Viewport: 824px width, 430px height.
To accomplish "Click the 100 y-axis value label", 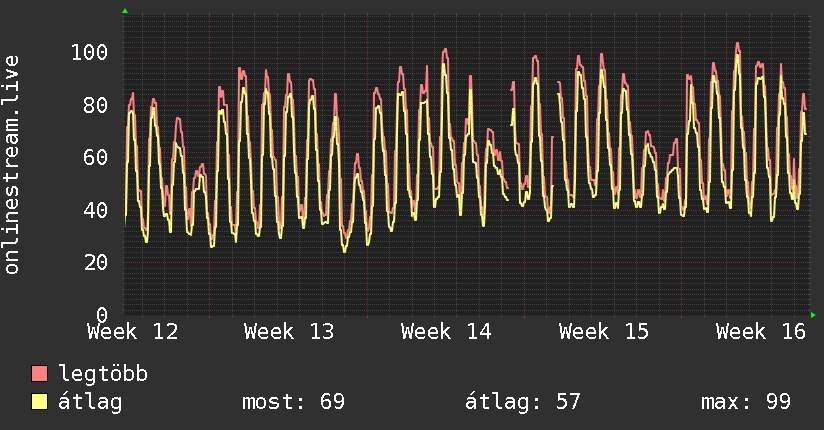I will [x=89, y=52].
